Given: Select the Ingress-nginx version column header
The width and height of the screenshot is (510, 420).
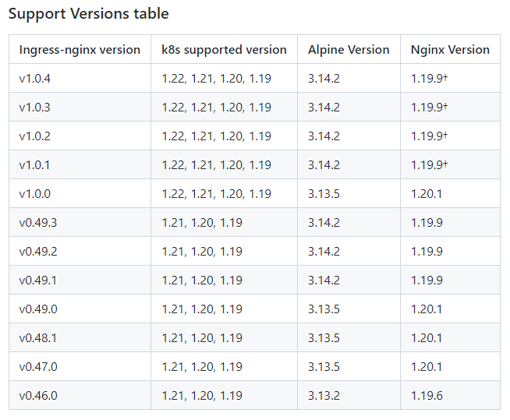Looking at the screenshot, I should tap(80, 50).
